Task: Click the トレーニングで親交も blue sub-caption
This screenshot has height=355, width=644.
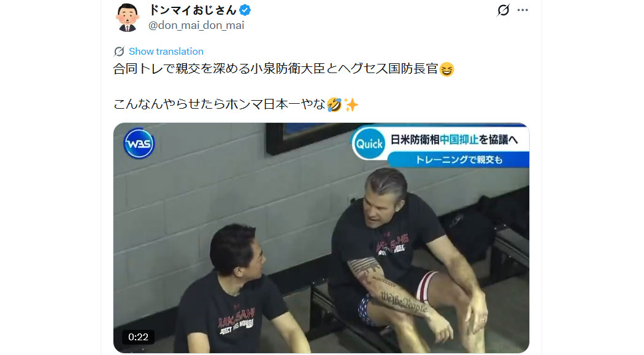Action: coord(459,160)
